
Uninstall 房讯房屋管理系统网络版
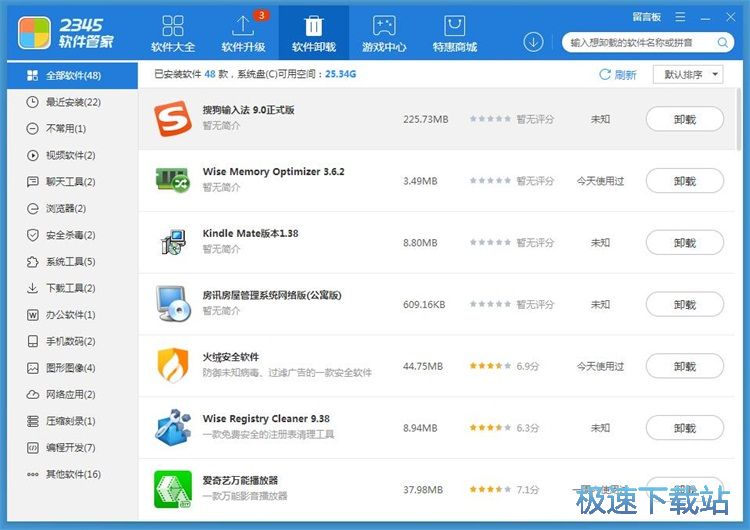[x=684, y=304]
